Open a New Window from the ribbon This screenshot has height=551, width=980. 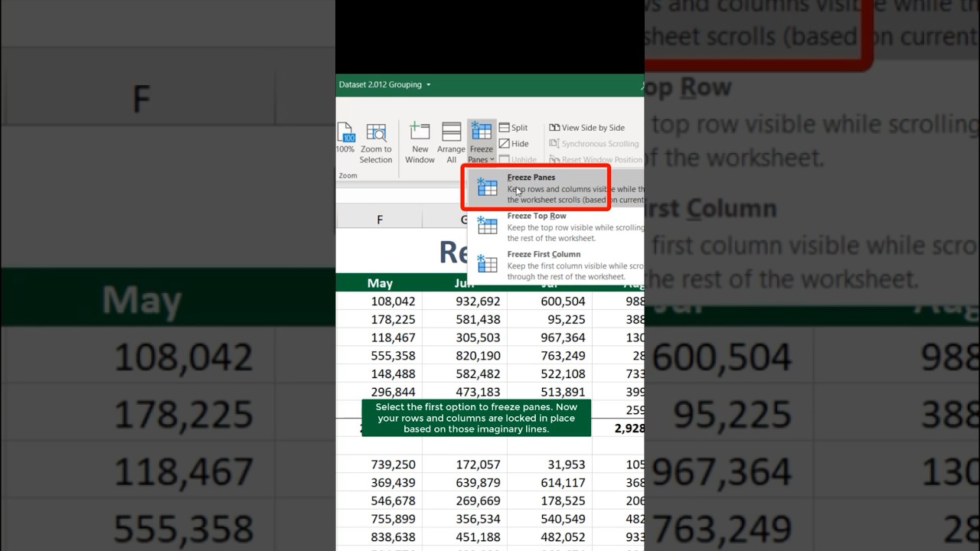click(420, 142)
